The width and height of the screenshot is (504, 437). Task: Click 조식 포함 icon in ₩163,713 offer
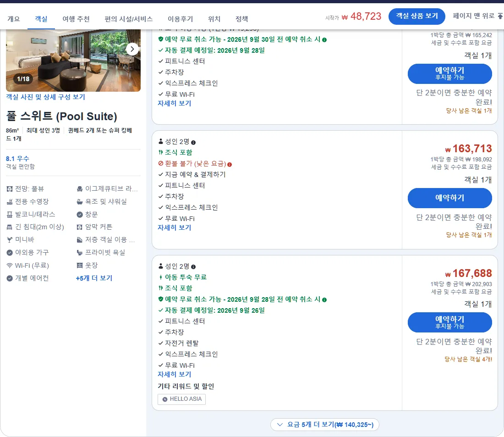(161, 152)
